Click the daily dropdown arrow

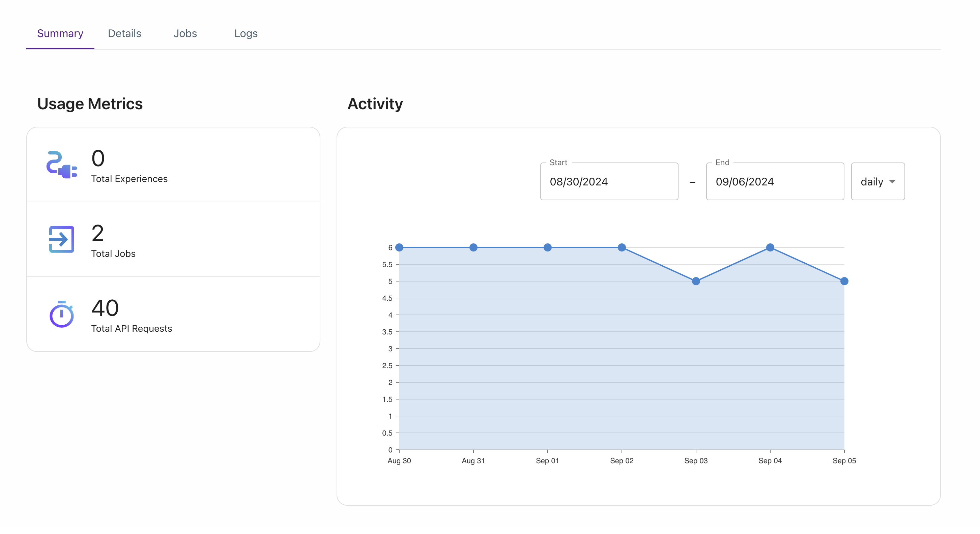pyautogui.click(x=892, y=182)
